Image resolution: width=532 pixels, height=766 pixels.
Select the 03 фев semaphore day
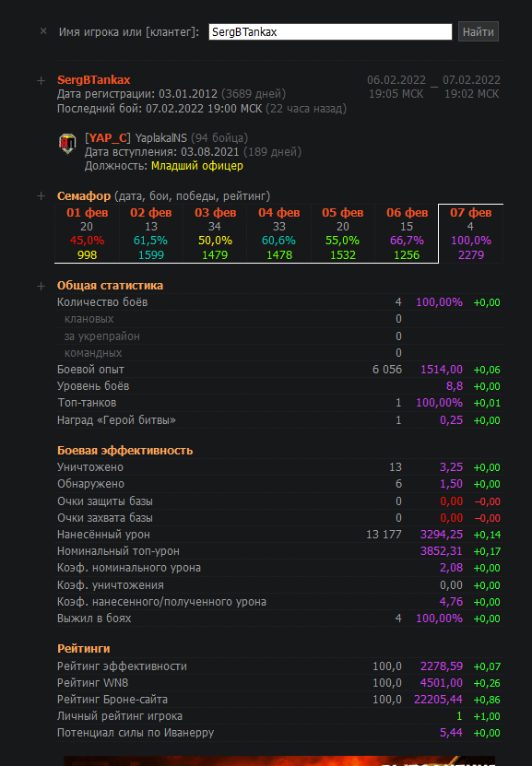point(215,233)
